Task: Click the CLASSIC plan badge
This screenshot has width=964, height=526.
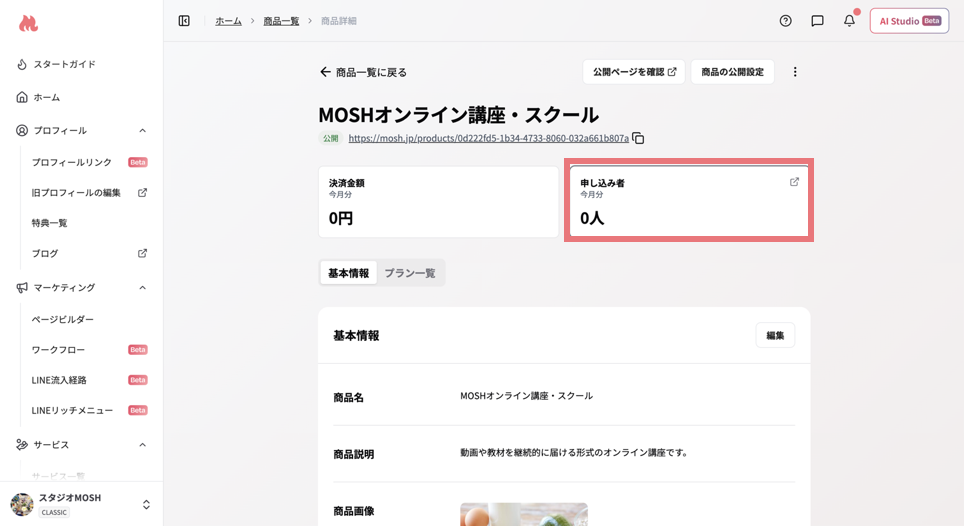Action: click(54, 512)
